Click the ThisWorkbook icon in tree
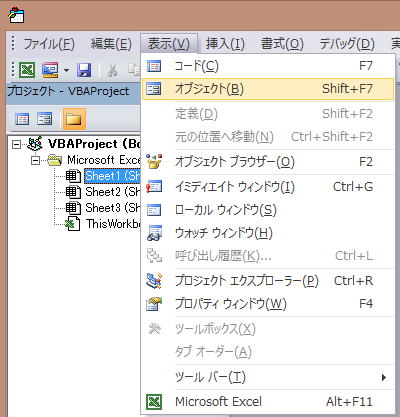400x417 pixels. click(x=72, y=224)
